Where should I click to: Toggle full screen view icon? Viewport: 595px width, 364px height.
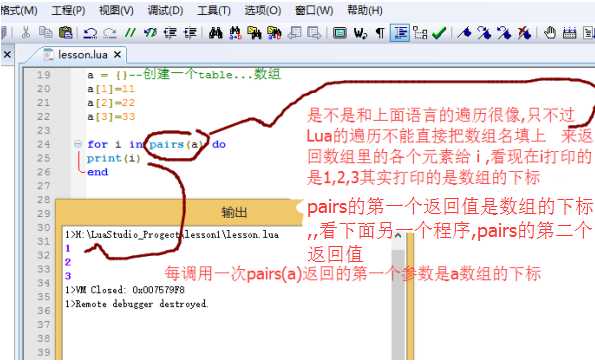[x=340, y=33]
